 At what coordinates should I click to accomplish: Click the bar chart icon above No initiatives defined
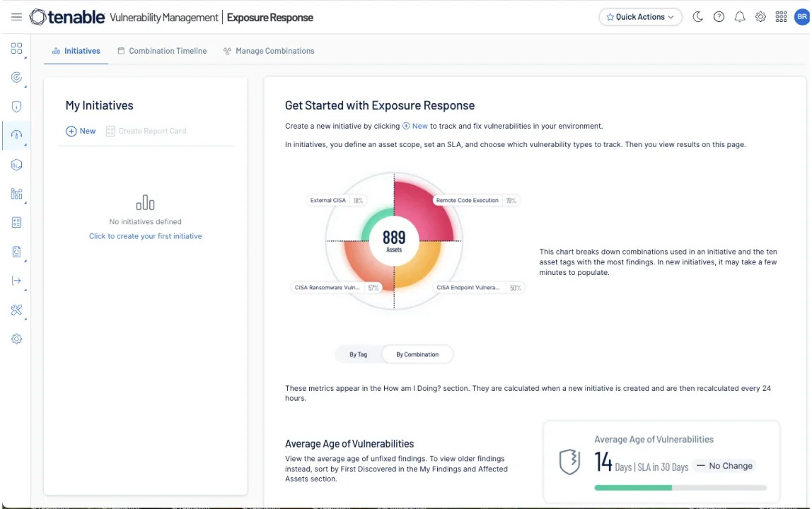point(146,202)
